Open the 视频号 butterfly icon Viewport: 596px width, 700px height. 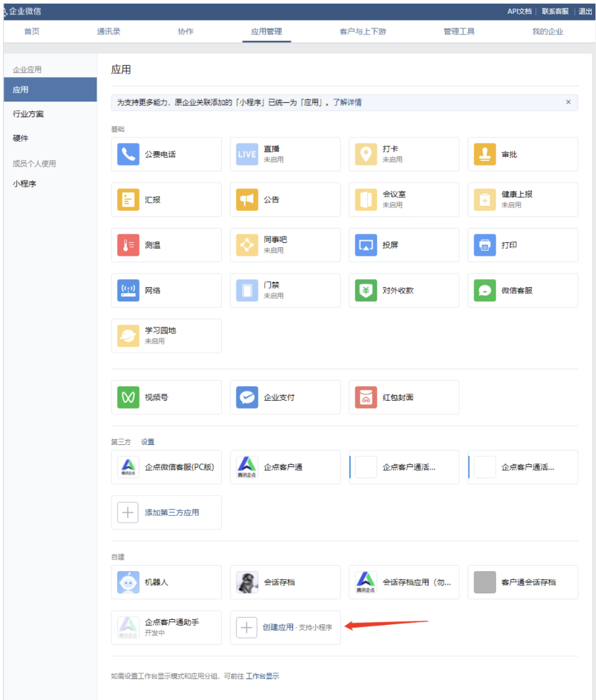[128, 397]
